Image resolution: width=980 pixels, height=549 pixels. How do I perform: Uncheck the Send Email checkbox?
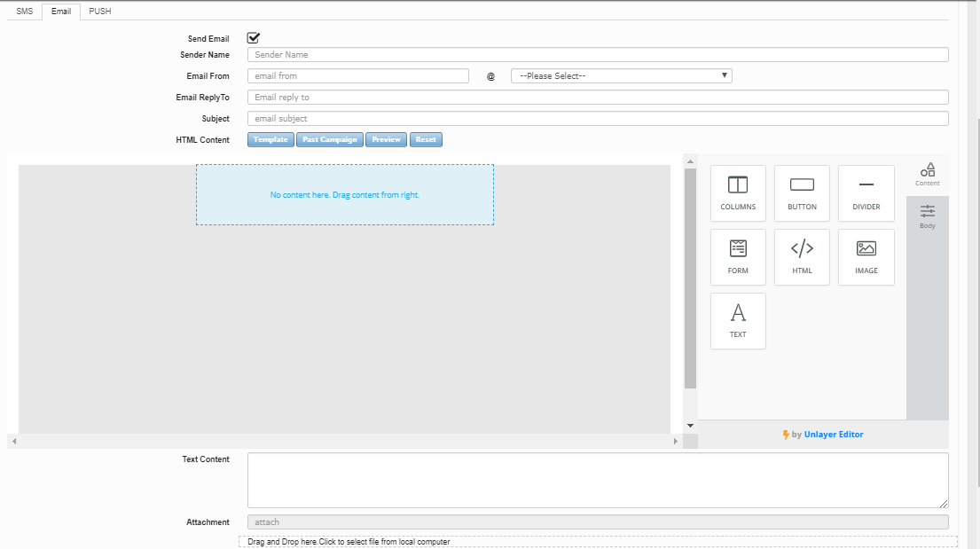[254, 38]
